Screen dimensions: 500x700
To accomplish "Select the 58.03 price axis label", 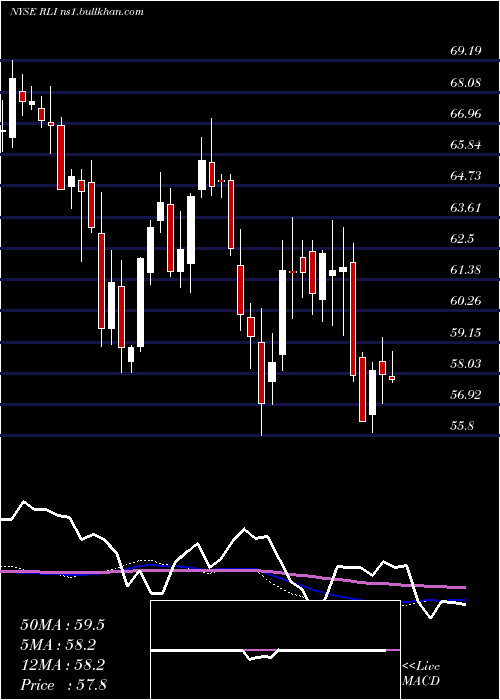I will [x=466, y=364].
